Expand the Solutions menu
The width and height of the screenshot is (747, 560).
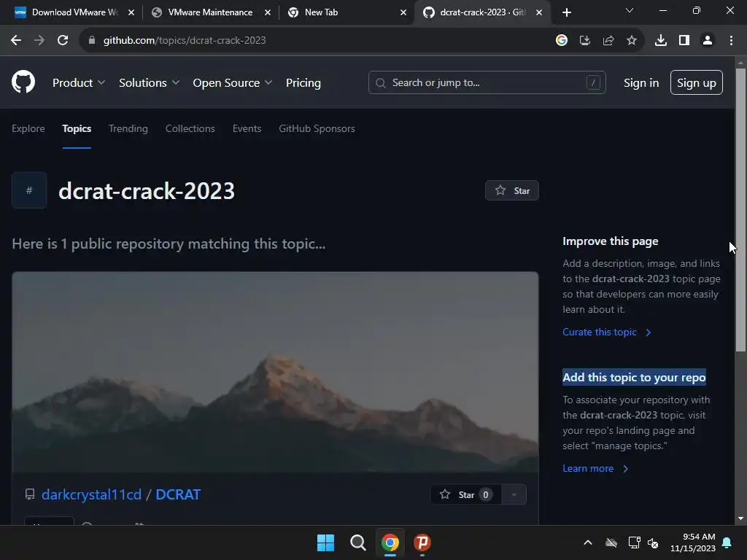149,83
